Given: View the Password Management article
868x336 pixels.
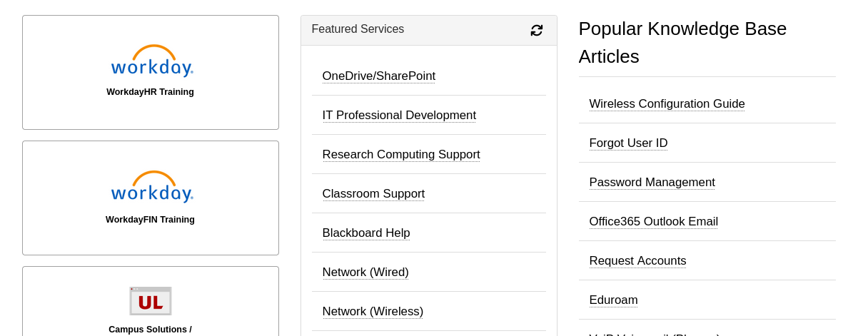Looking at the screenshot, I should click(x=652, y=183).
